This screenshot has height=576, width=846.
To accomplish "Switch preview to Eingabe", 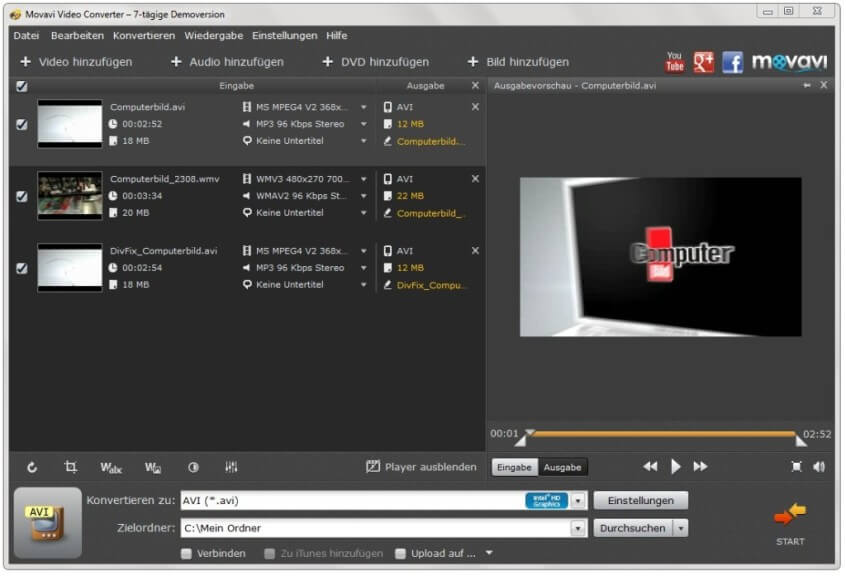I will pos(514,467).
